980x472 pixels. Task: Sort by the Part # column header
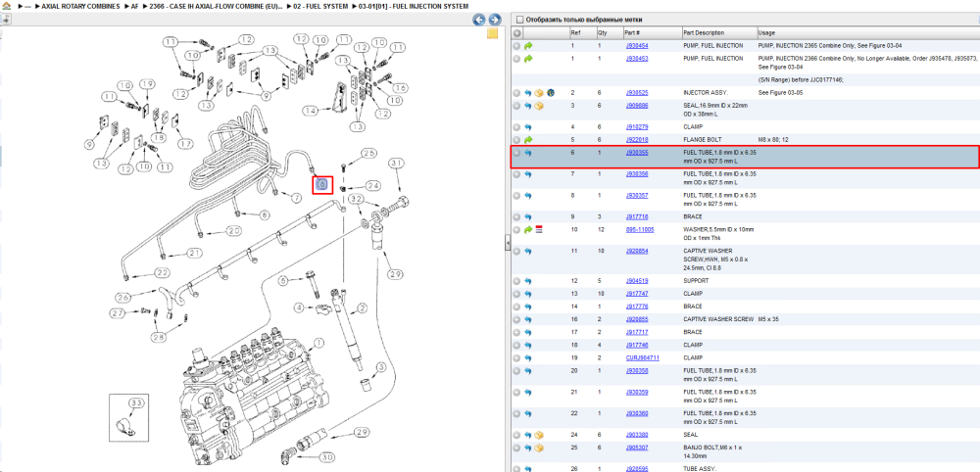point(652,33)
